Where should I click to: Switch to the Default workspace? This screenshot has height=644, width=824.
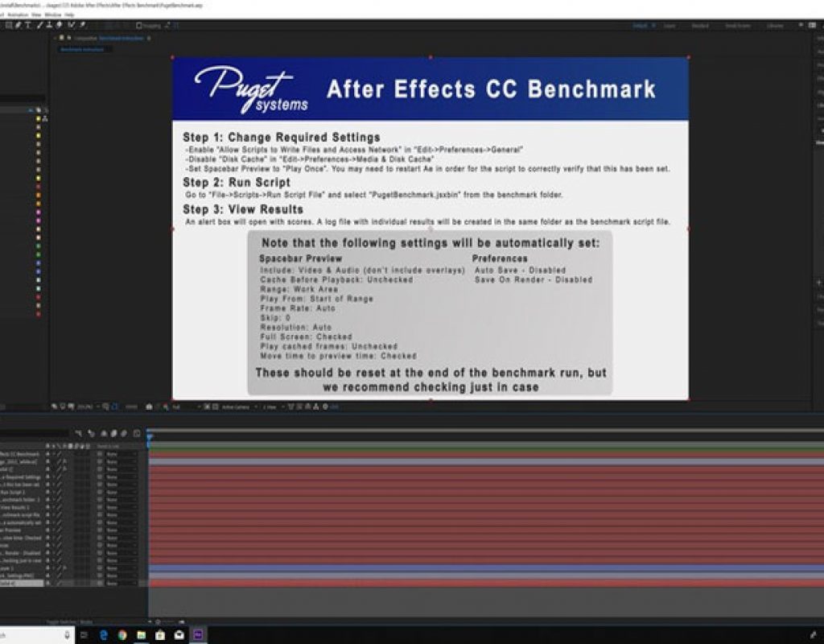click(640, 25)
